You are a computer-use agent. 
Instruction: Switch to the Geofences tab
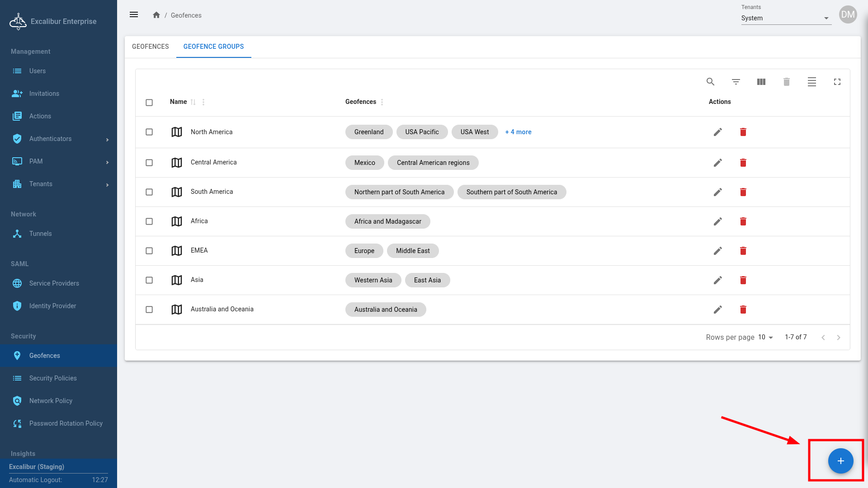[150, 47]
